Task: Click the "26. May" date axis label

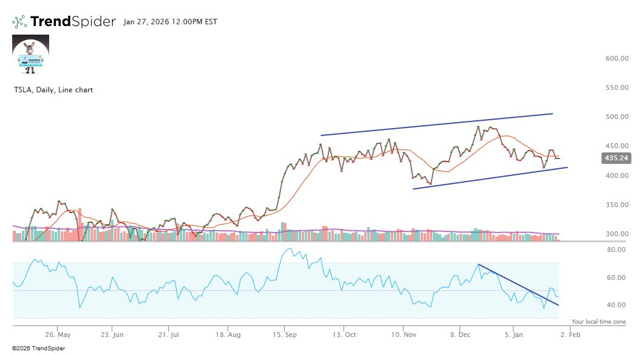Action: point(57,334)
